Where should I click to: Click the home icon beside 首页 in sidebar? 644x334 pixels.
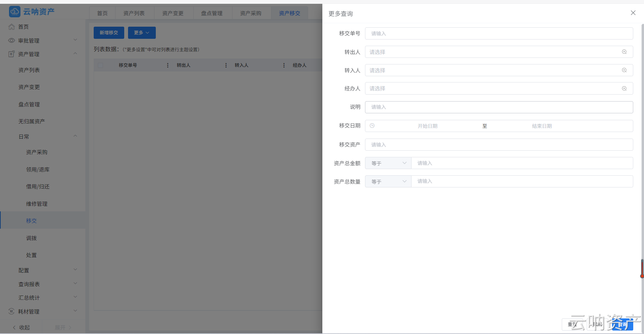pos(11,27)
